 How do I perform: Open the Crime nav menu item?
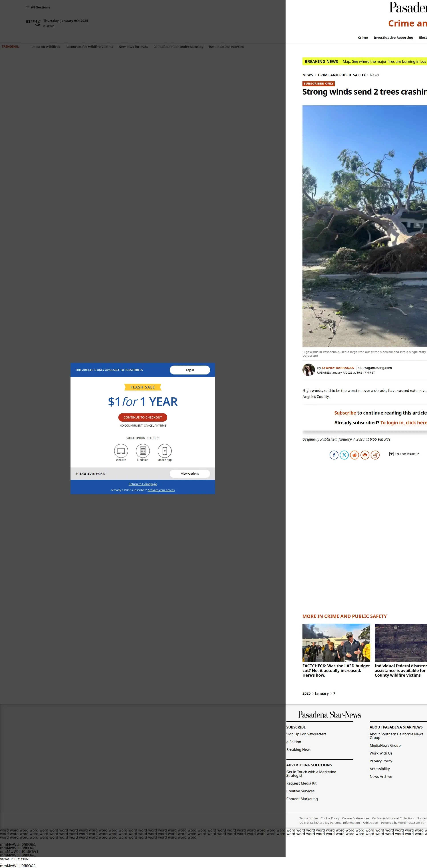click(x=363, y=37)
